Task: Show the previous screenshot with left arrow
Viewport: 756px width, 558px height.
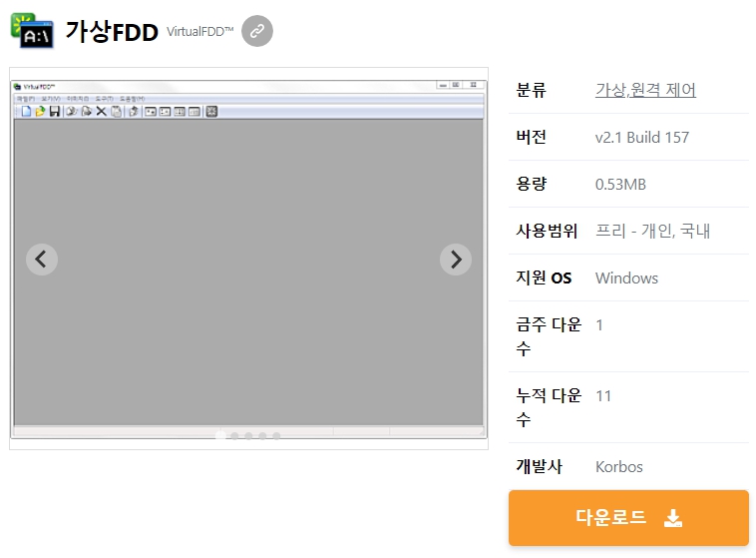Action: [42, 260]
